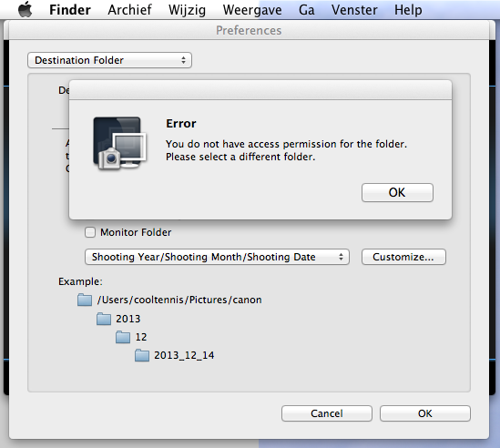Click folder icon beside /Users/cooltennis/Pictures/canon
Image resolution: width=500 pixels, height=448 pixels.
(85, 300)
